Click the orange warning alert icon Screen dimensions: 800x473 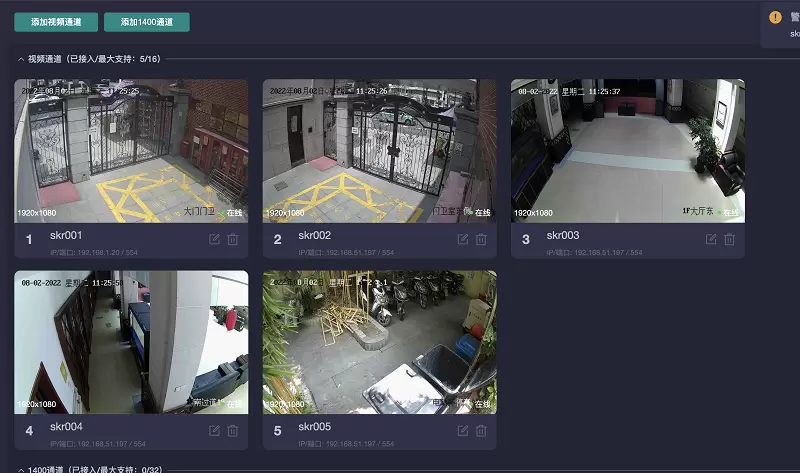pyautogui.click(x=775, y=17)
